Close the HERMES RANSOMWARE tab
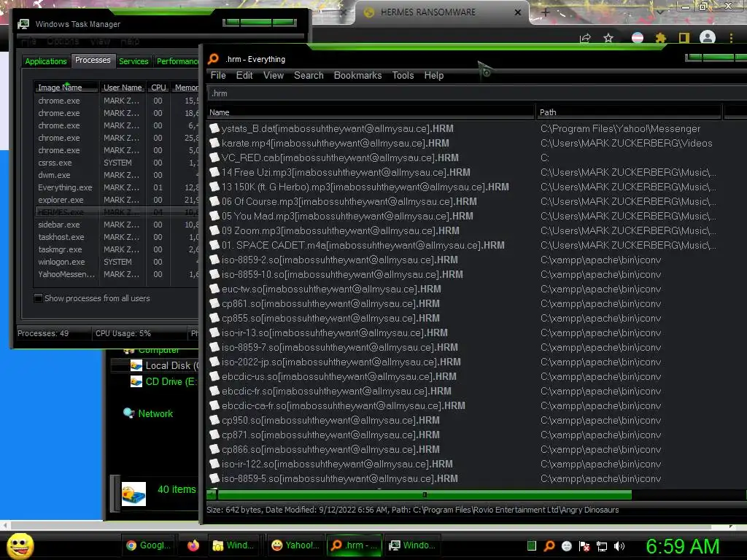Image resolution: width=747 pixels, height=560 pixels. [518, 12]
